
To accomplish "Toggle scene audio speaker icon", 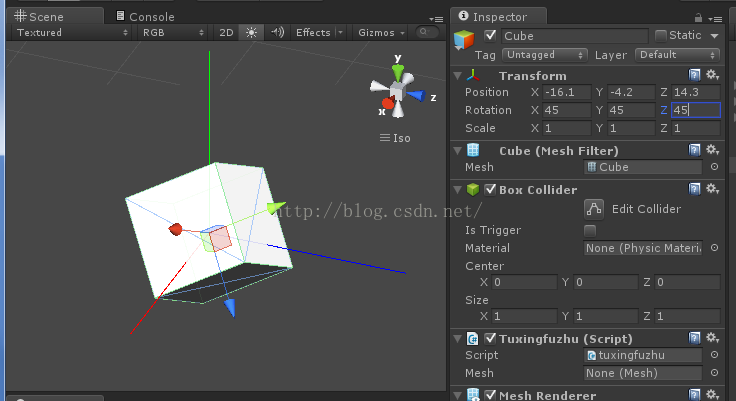I will pyautogui.click(x=277, y=32).
